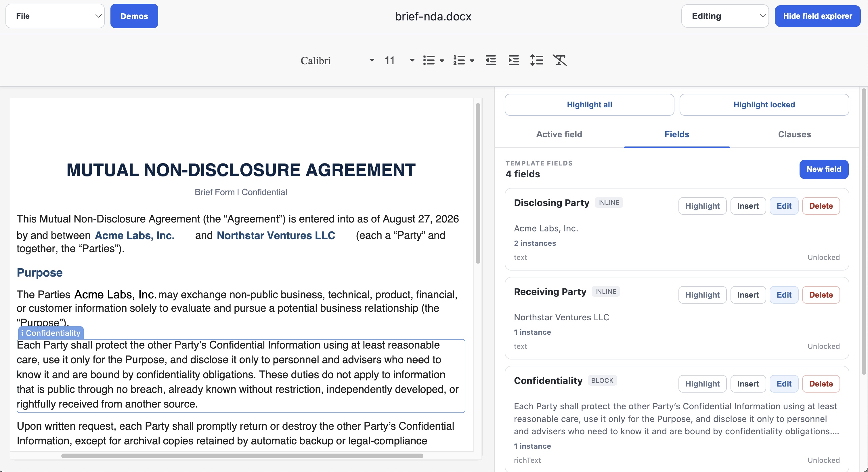Image resolution: width=868 pixels, height=472 pixels.
Task: Click the richText type label
Action: [527, 460]
